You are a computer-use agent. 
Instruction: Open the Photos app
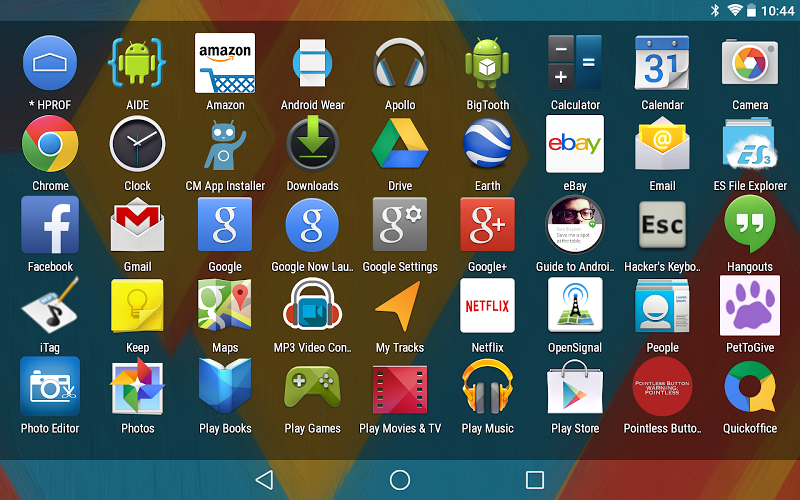pos(137,386)
